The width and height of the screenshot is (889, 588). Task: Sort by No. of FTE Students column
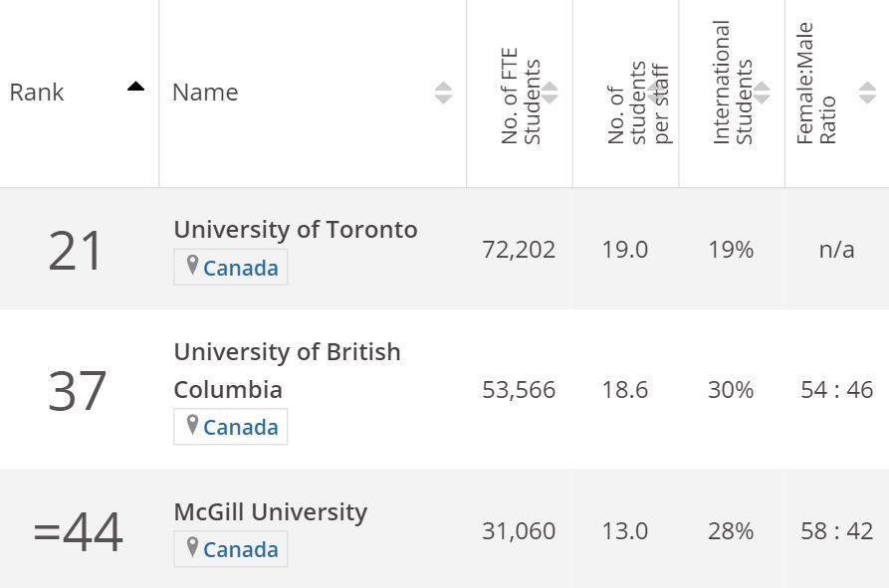[x=549, y=93]
